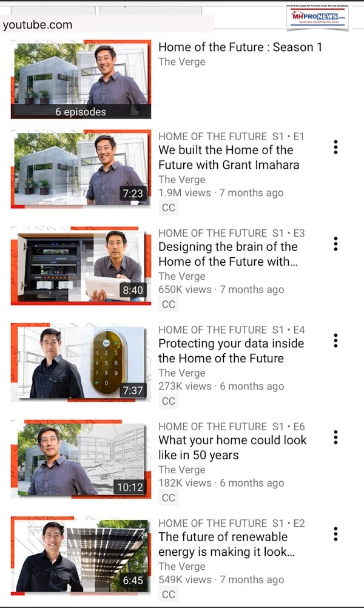Open more options for episode E4 video
364x608 pixels.
click(335, 340)
